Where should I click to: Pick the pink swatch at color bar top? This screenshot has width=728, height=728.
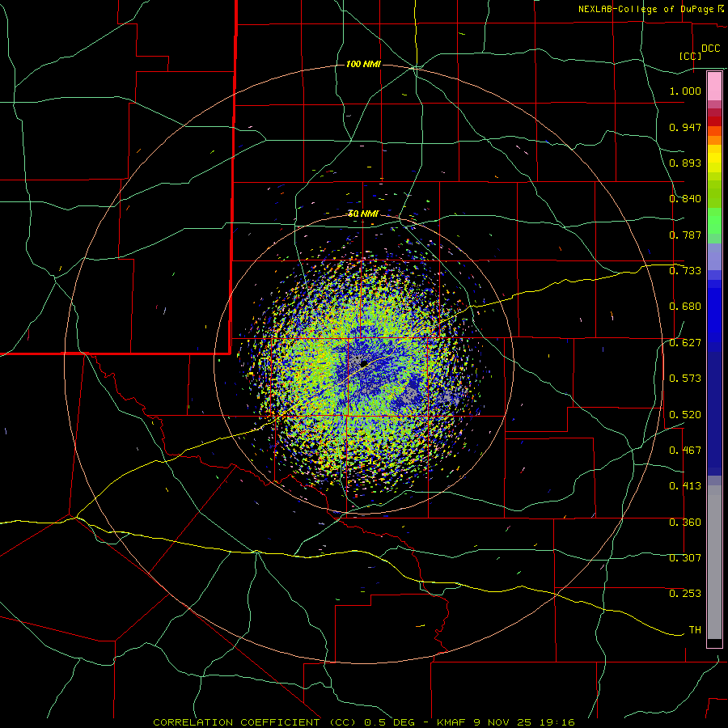tap(714, 87)
